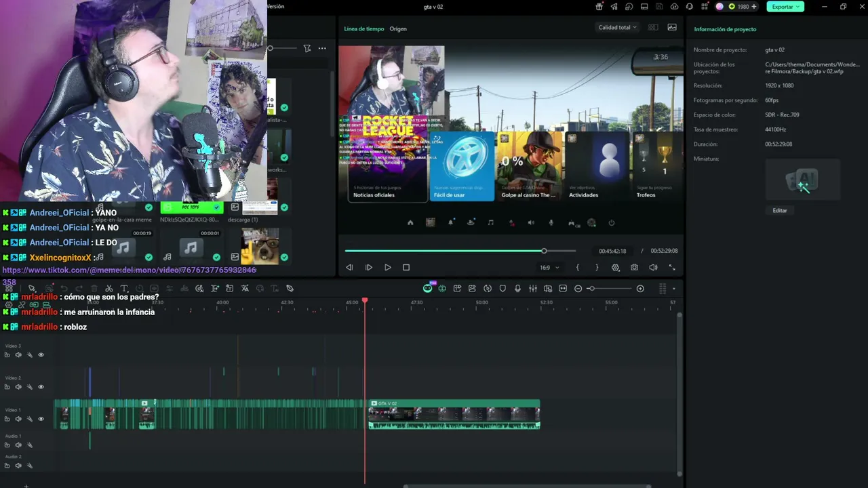Viewport: 868px width, 488px height.
Task: Click the timeline zoom slider
Action: pos(610,289)
